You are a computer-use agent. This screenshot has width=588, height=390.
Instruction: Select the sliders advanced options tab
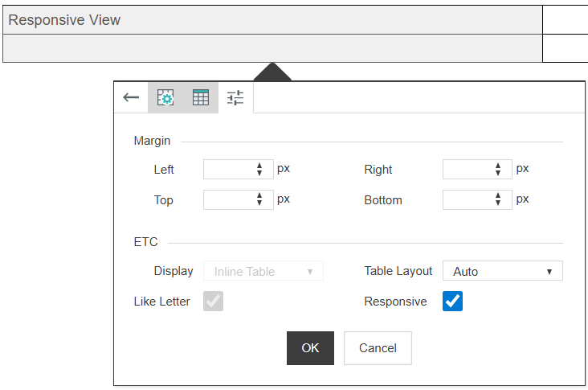[235, 97]
